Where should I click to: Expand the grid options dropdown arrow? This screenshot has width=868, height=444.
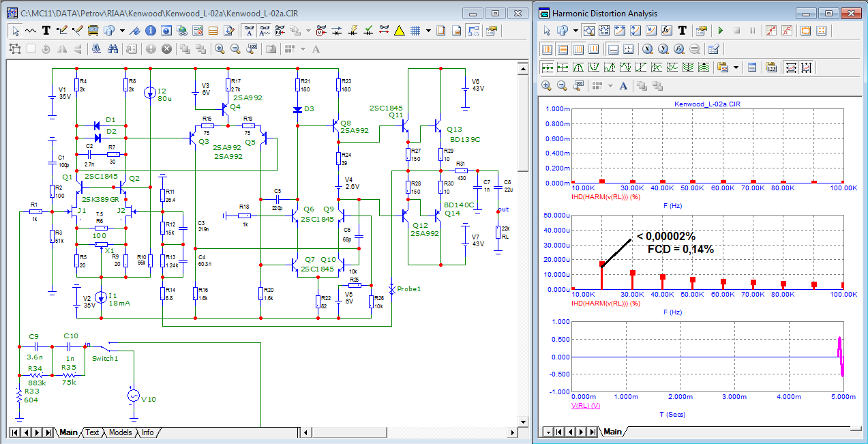pos(428,31)
